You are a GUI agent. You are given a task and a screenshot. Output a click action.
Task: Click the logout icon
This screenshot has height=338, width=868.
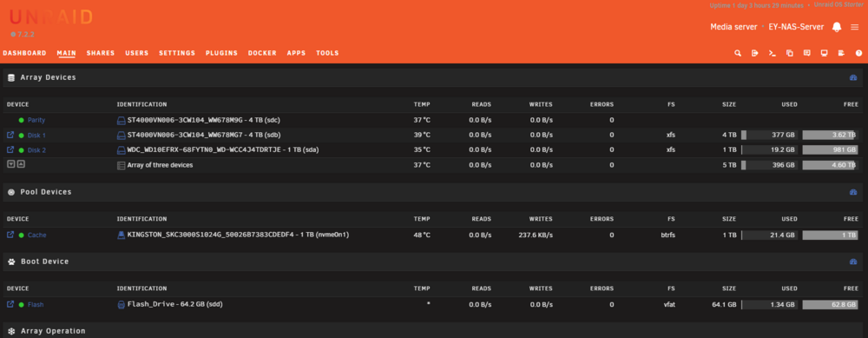[x=755, y=53]
